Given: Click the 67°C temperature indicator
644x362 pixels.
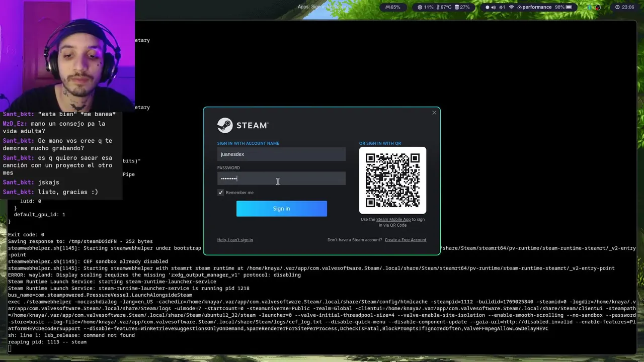Looking at the screenshot, I should click(x=444, y=7).
